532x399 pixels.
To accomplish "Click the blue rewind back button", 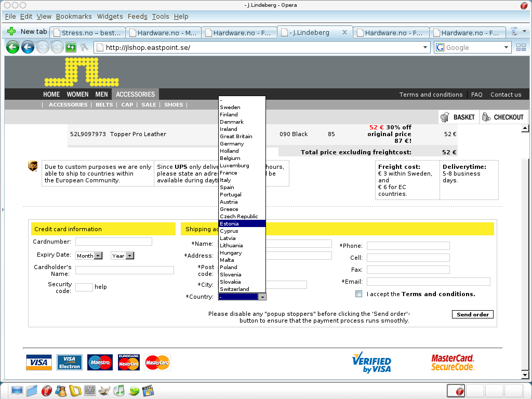I will 28,47.
